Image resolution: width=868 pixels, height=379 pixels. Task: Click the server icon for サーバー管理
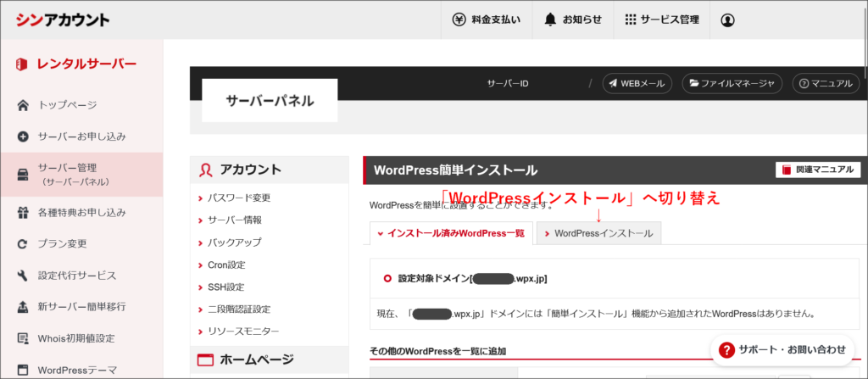tap(23, 175)
